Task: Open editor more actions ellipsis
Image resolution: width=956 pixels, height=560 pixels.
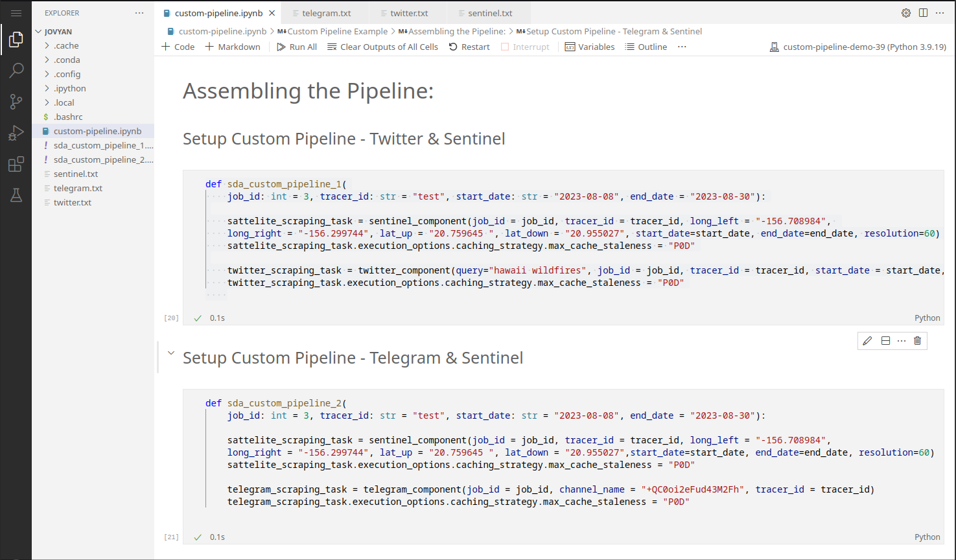Action: coord(940,13)
